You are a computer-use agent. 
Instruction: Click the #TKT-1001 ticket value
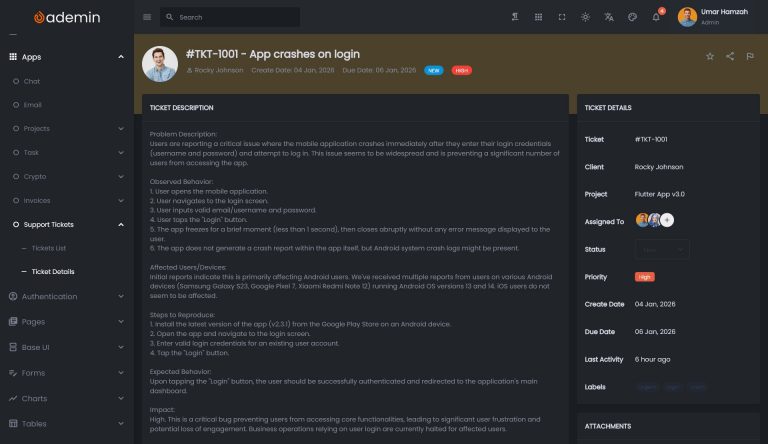pyautogui.click(x=651, y=140)
